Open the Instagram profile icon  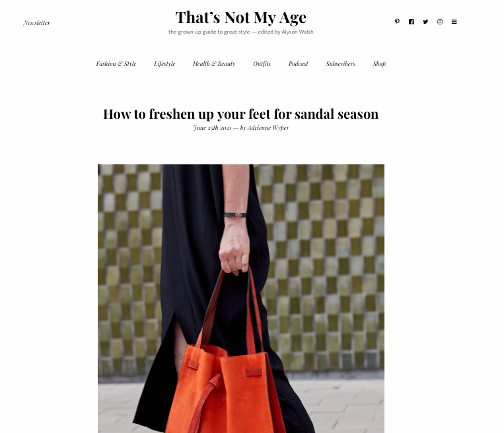point(440,22)
